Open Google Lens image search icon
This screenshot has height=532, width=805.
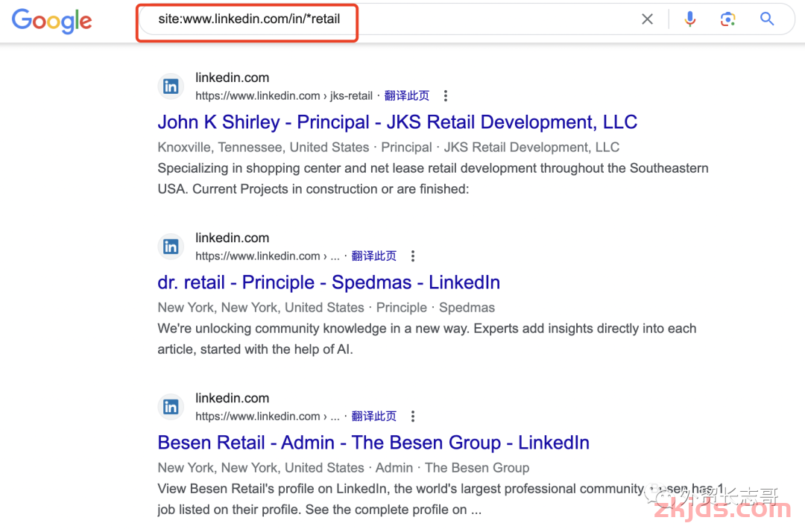click(x=727, y=19)
